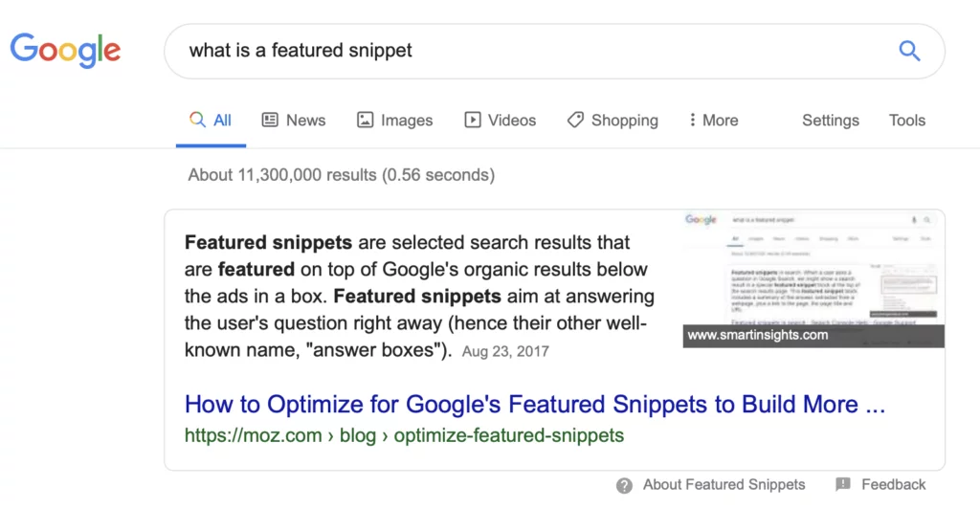Click the Shopping tab tag icon
The image size is (980, 509).
click(x=575, y=121)
